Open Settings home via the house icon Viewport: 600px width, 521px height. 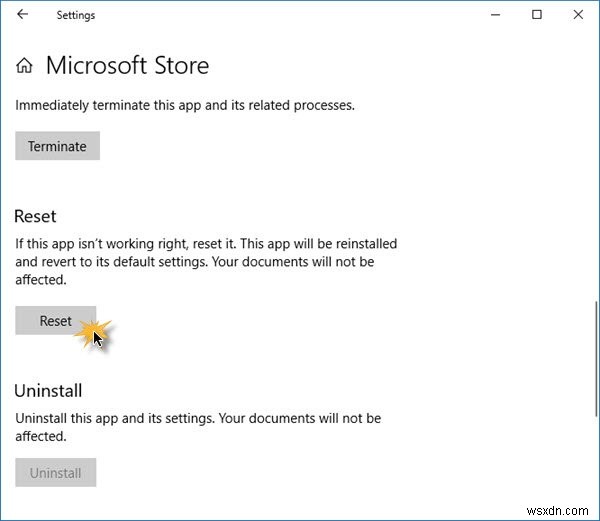[24, 65]
